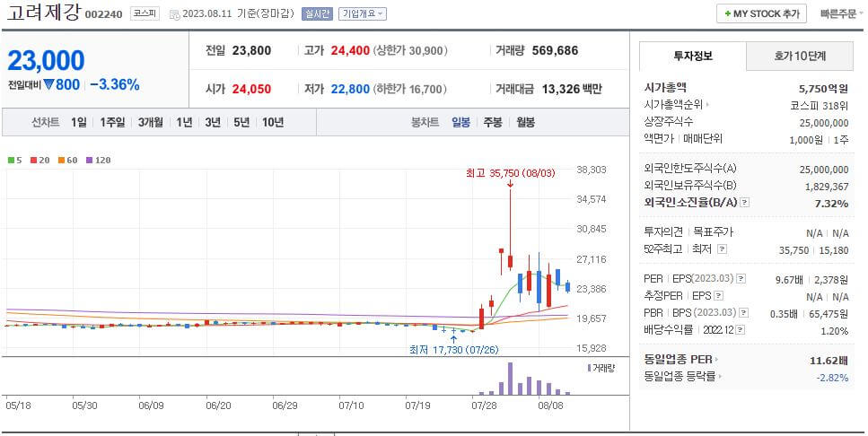Click the 코스피 market badge

click(145, 13)
